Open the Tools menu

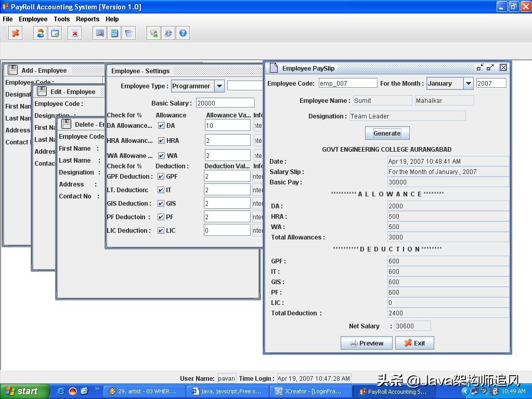(61, 19)
